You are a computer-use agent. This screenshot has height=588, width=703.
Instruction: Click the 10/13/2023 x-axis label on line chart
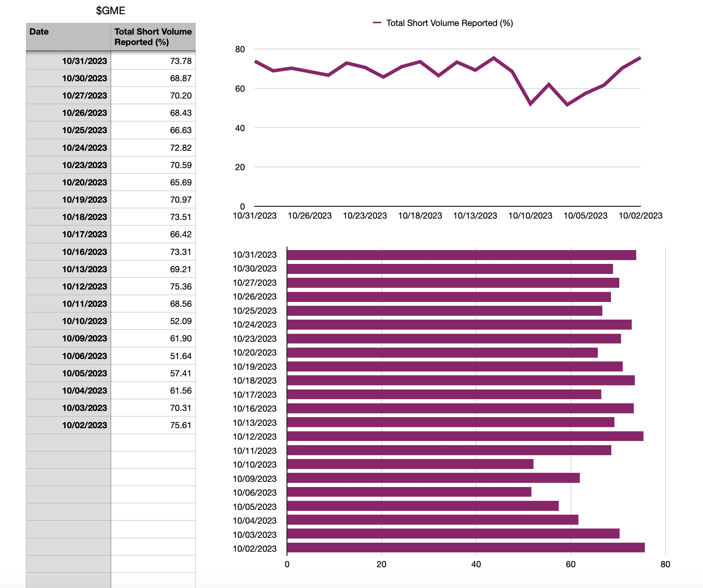(475, 215)
